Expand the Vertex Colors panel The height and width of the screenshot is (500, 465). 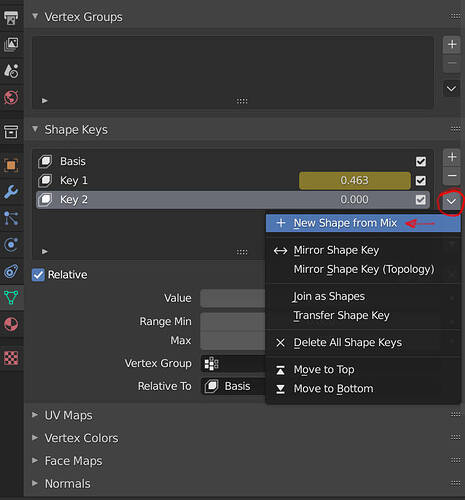pos(35,438)
